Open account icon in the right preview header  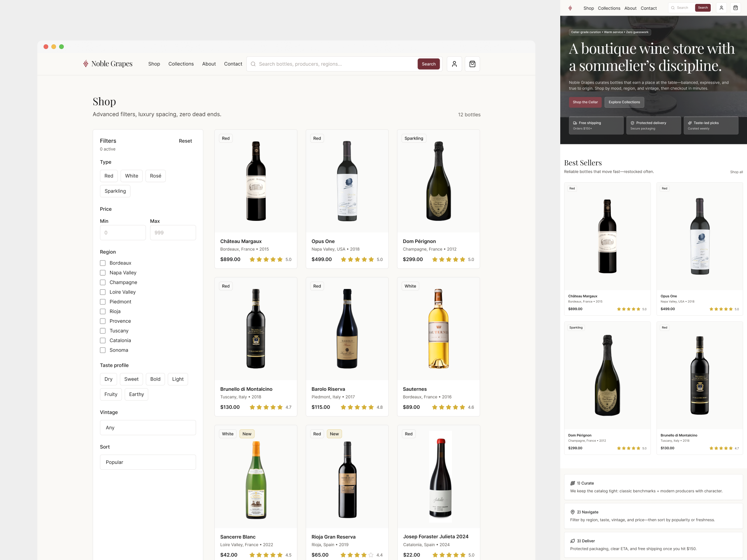tap(721, 8)
